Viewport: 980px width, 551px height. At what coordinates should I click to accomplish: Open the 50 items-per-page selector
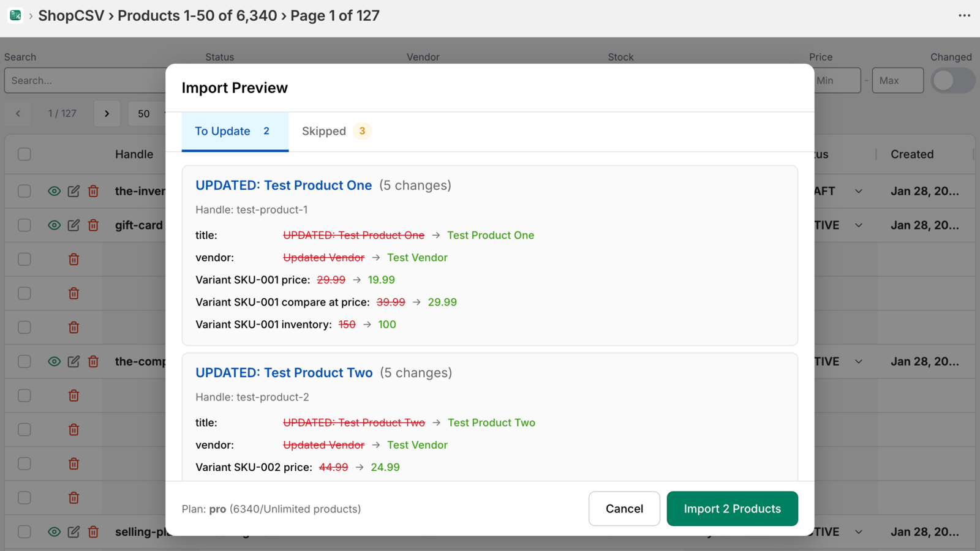147,113
